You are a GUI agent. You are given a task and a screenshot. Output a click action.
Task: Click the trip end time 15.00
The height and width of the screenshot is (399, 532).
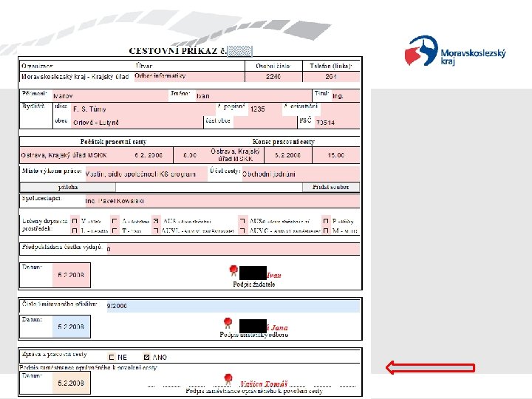click(336, 155)
